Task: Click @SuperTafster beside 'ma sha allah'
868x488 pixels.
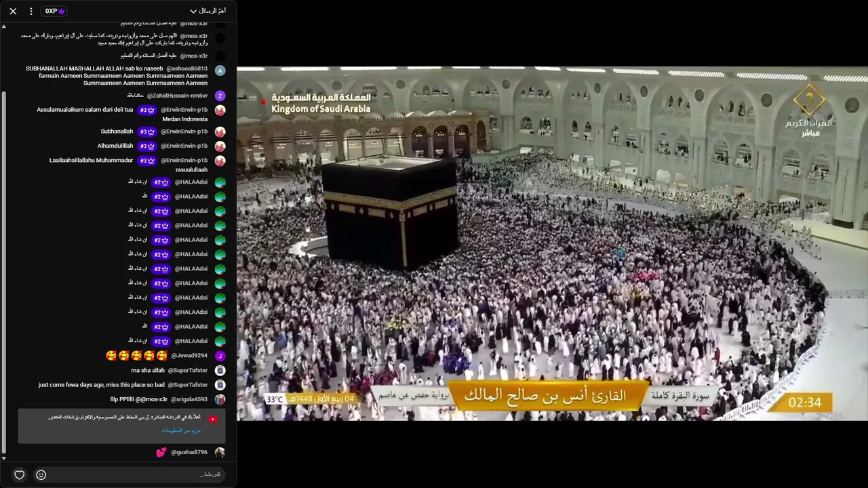Action: [187, 371]
